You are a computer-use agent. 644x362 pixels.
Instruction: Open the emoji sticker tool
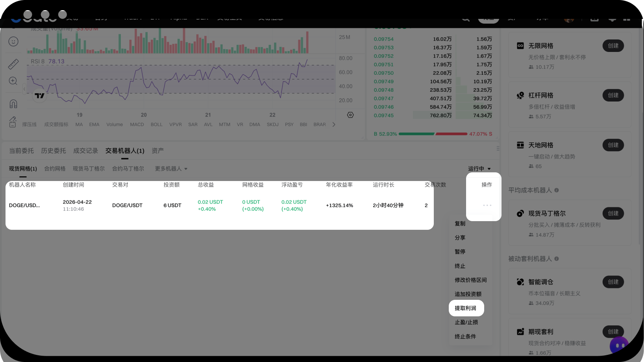click(13, 41)
